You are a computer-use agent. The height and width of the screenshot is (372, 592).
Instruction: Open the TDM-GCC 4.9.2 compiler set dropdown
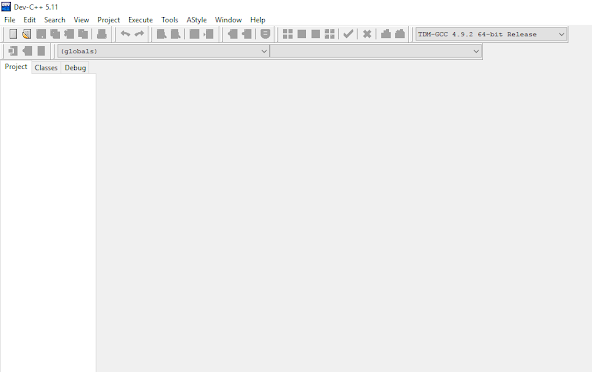tap(491, 34)
